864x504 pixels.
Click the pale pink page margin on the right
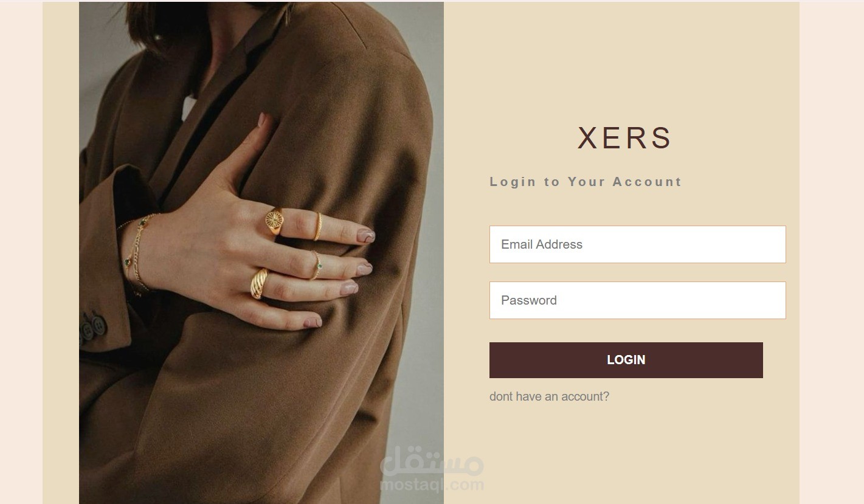pyautogui.click(x=832, y=252)
